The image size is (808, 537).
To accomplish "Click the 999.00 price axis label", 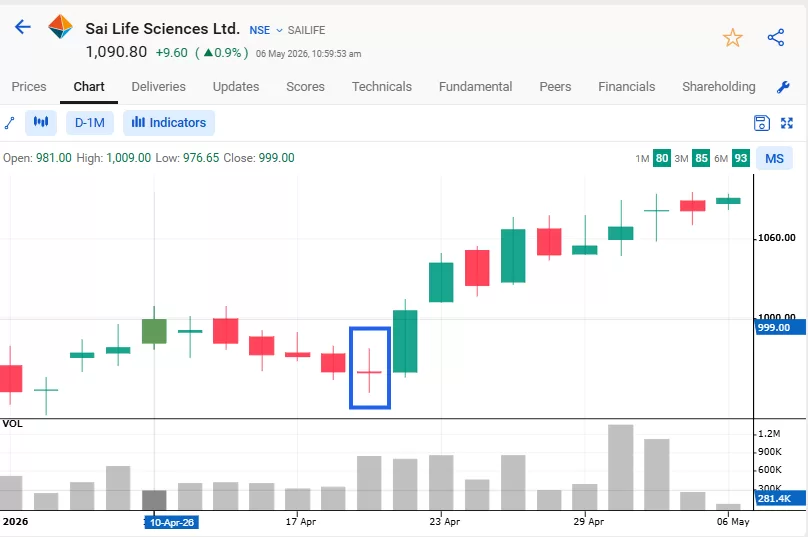I will click(780, 327).
